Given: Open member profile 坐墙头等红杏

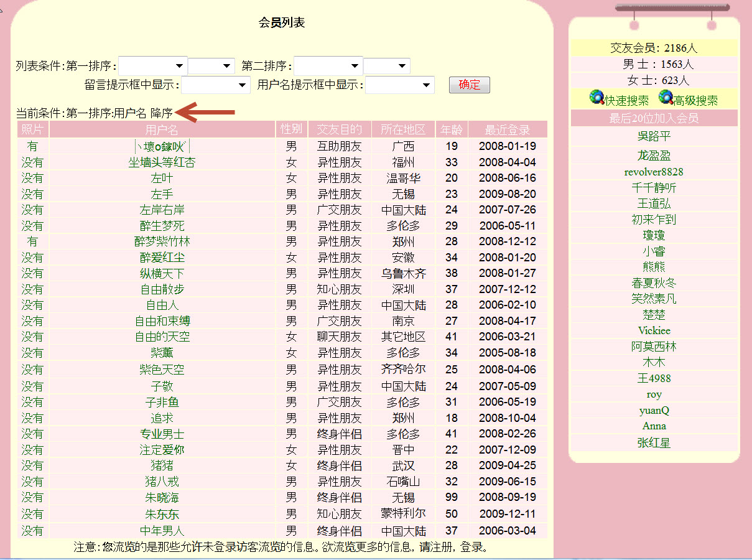Looking at the screenshot, I should (162, 162).
